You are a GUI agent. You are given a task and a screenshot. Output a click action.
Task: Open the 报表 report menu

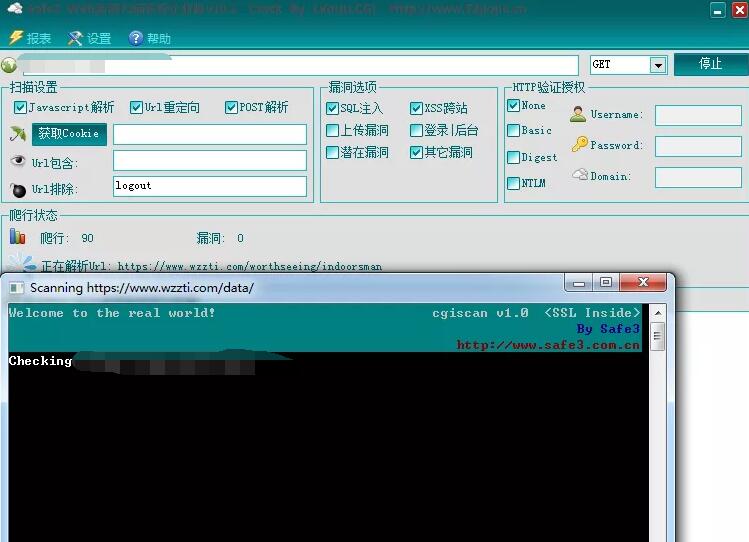coord(30,38)
